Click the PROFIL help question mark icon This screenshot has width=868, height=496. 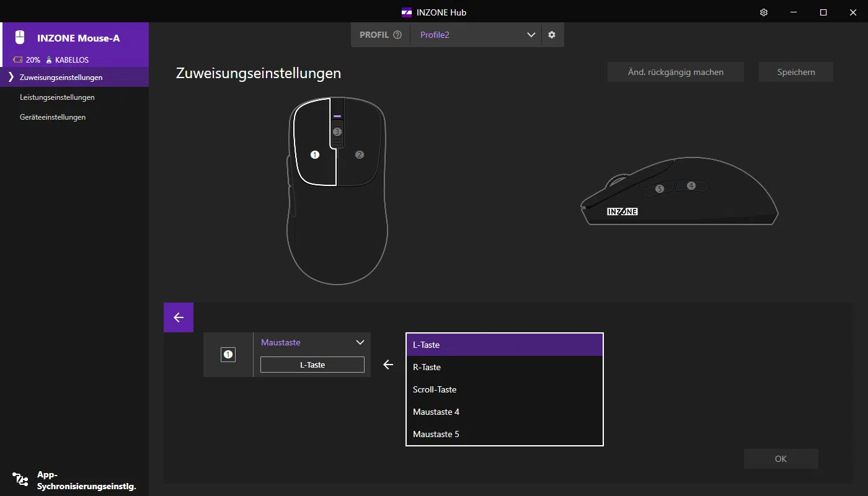click(397, 35)
